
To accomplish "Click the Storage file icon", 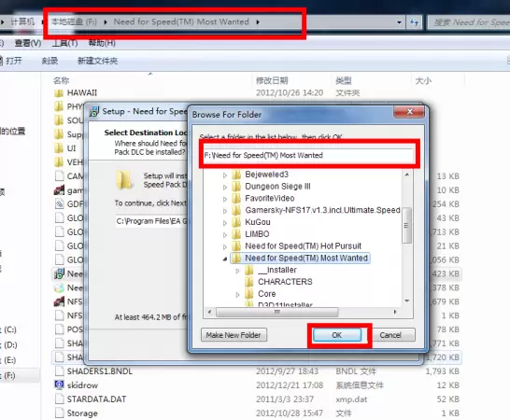I will coord(59,413).
